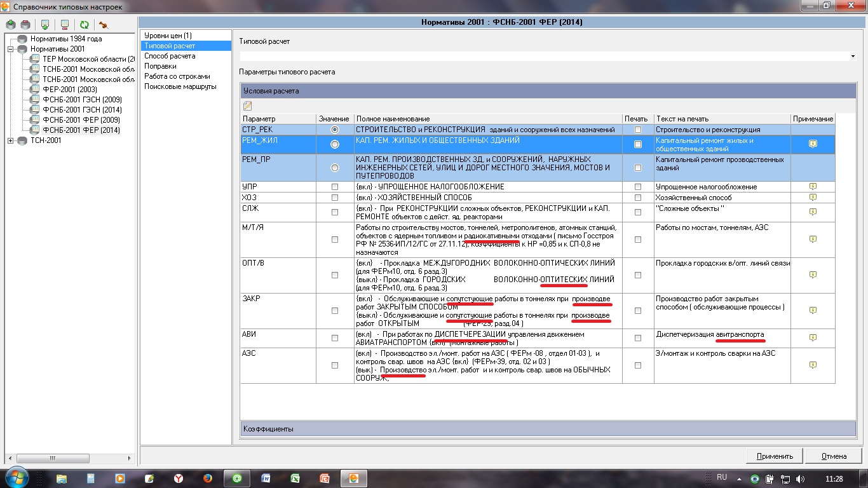Launch Firefox from the taskbar
Screen dimensions: 868x488
click(x=208, y=478)
